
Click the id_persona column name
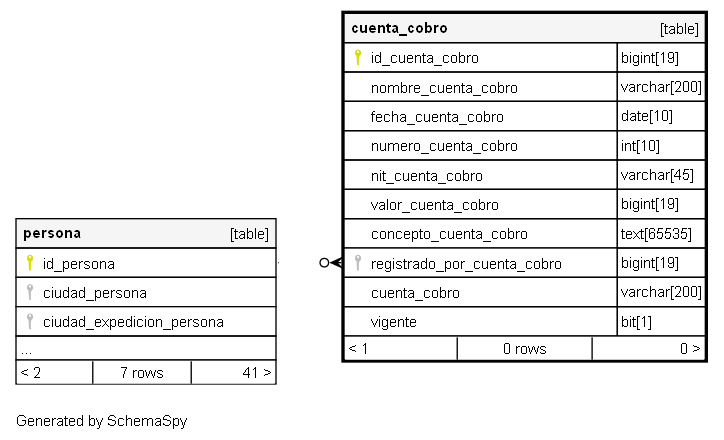pos(78,264)
